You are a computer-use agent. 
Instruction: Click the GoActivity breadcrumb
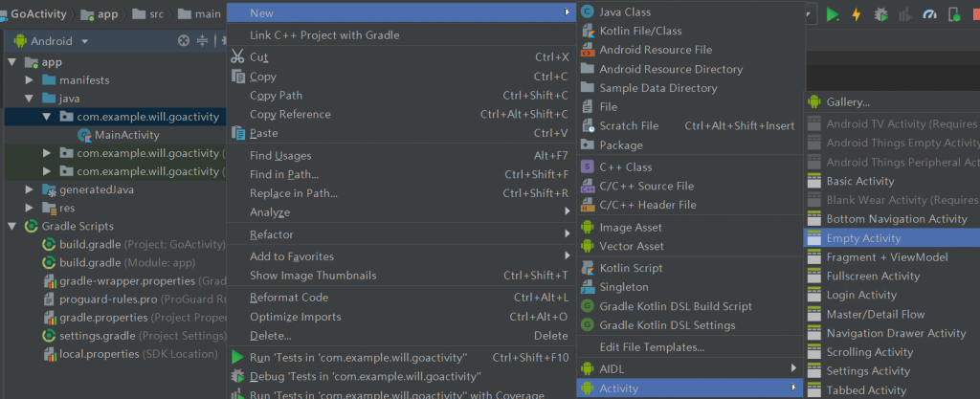tap(37, 13)
